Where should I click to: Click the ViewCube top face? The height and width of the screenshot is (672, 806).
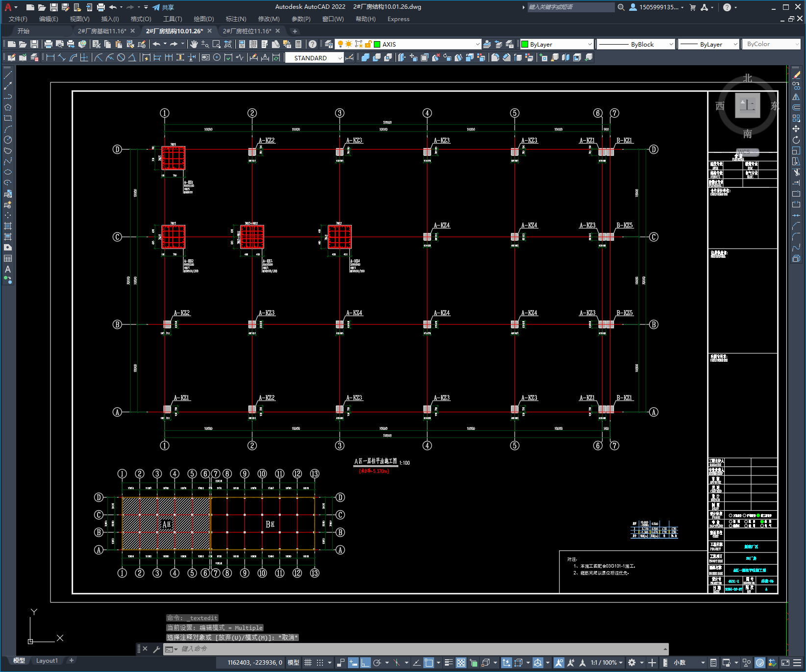[748, 105]
